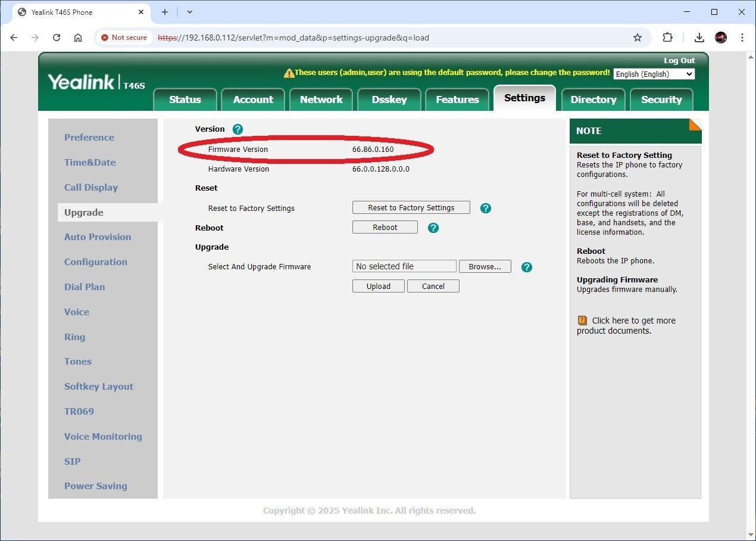The height and width of the screenshot is (541, 756).
Task: Go to the browser home page icon
Action: [x=78, y=38]
